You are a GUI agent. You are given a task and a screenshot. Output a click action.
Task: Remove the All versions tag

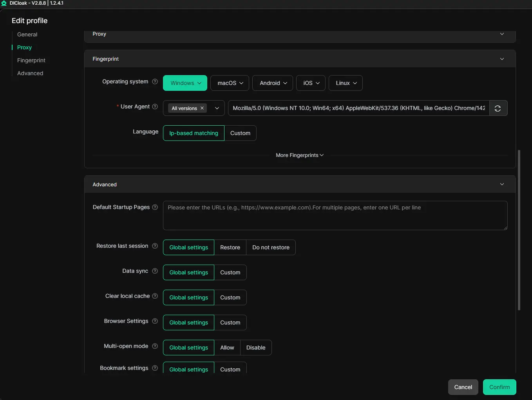tap(202, 108)
